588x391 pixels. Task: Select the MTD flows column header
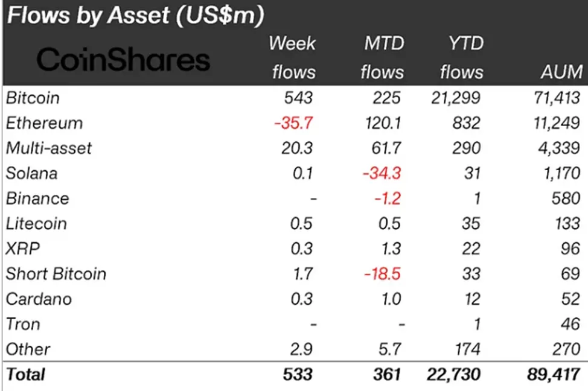(x=383, y=58)
